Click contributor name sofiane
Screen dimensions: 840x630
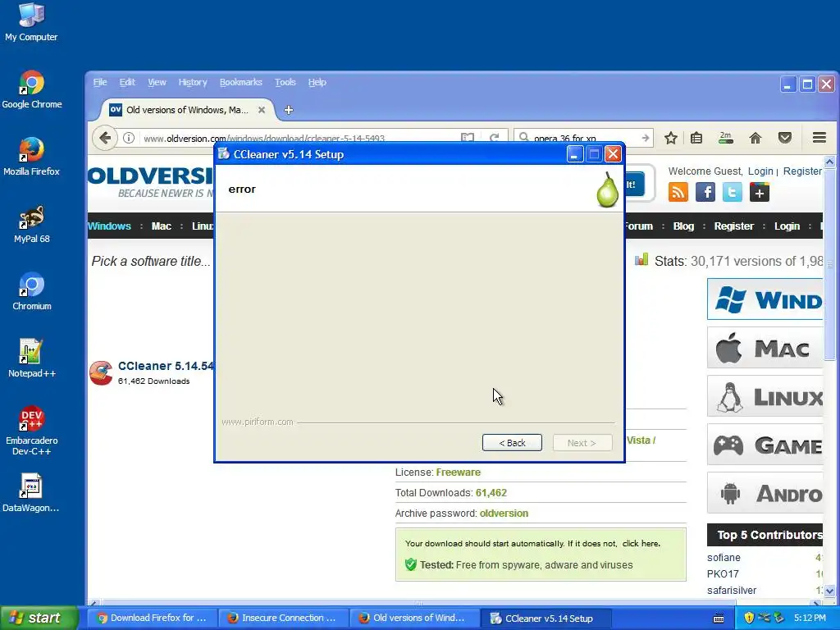(x=724, y=558)
